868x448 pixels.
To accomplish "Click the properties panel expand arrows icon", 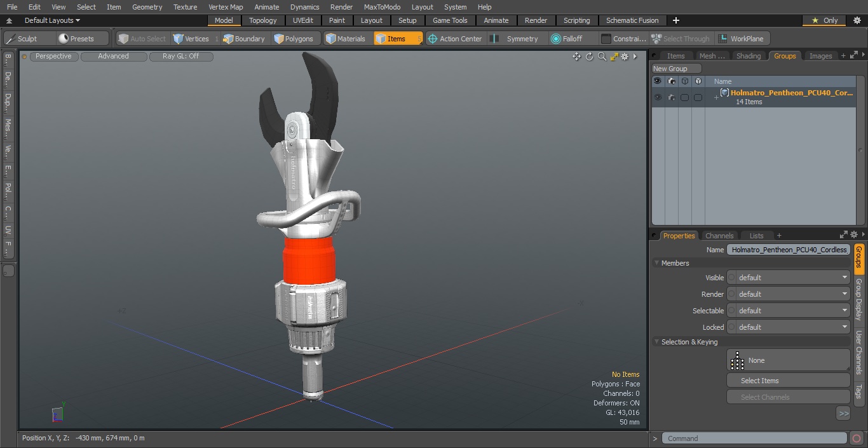I will click(844, 235).
